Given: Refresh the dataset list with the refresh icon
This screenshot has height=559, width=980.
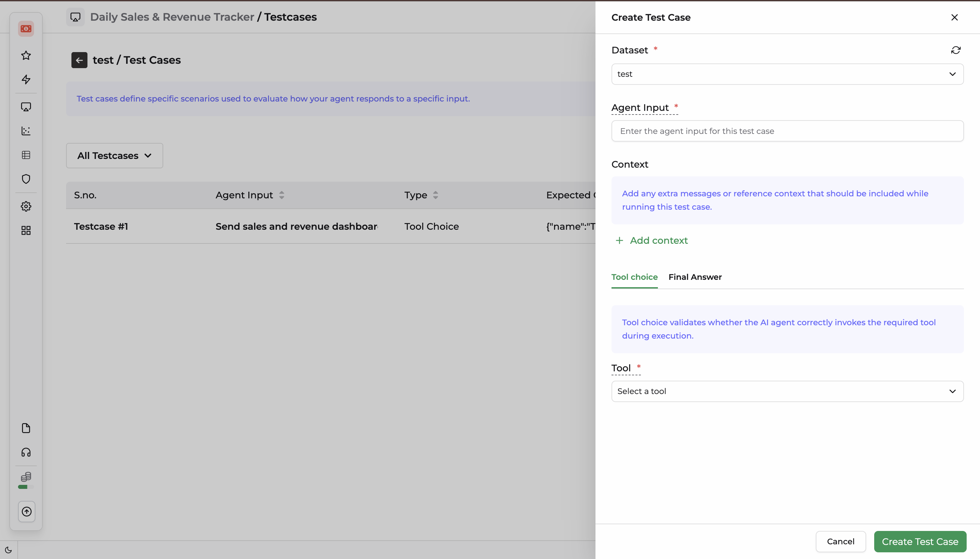Looking at the screenshot, I should [956, 50].
